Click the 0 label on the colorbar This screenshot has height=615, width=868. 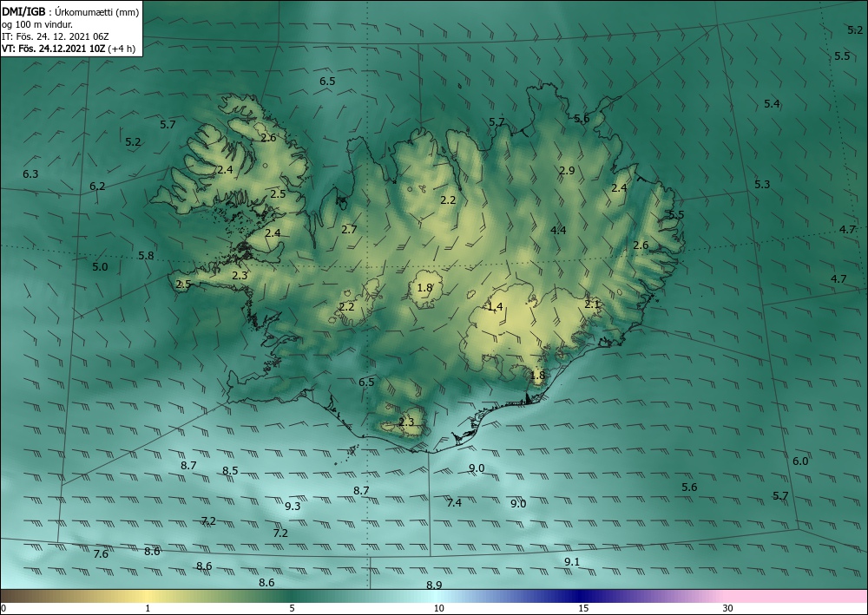pos(3,608)
